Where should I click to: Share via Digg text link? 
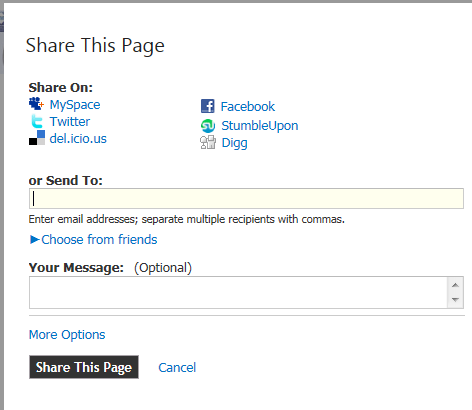tap(235, 143)
